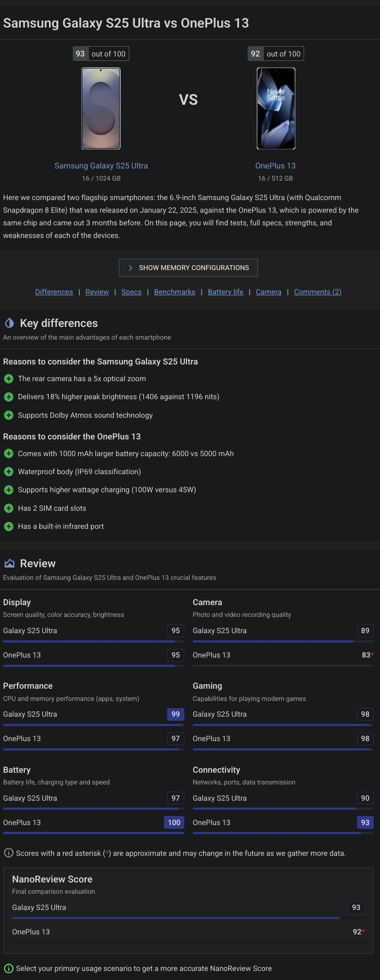Expand Show Memory Configurations chevron

click(x=130, y=268)
